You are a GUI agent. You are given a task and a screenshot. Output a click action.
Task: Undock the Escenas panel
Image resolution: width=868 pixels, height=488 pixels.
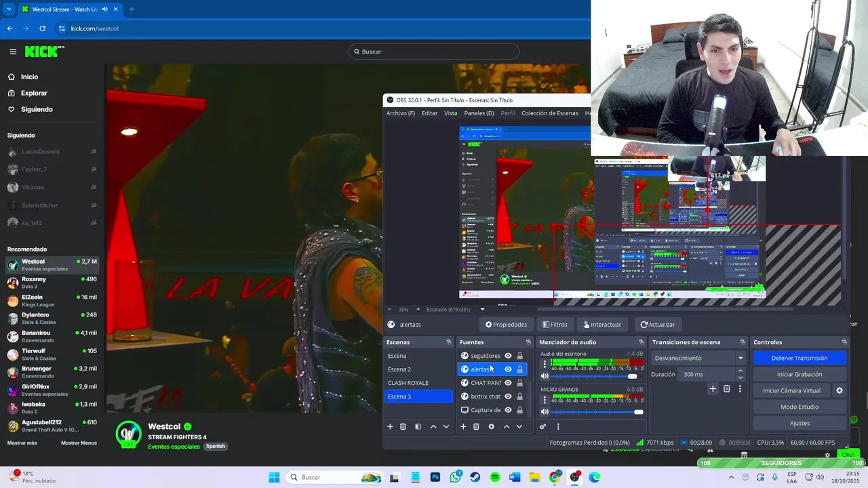448,342
